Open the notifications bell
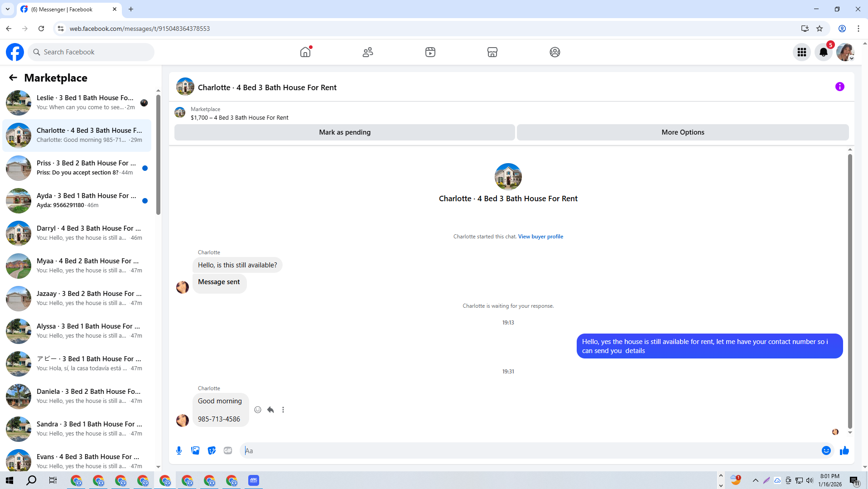The height and width of the screenshot is (489, 868). point(824,52)
